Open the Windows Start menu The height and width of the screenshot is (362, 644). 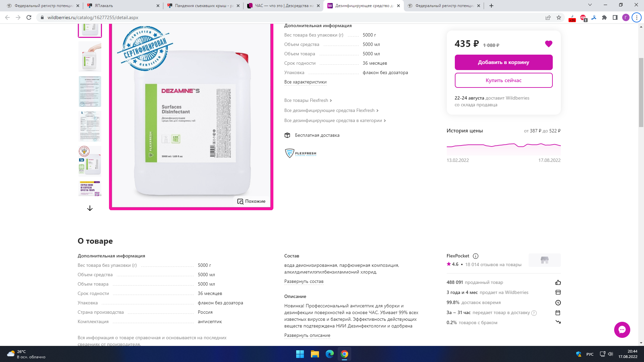(x=300, y=354)
